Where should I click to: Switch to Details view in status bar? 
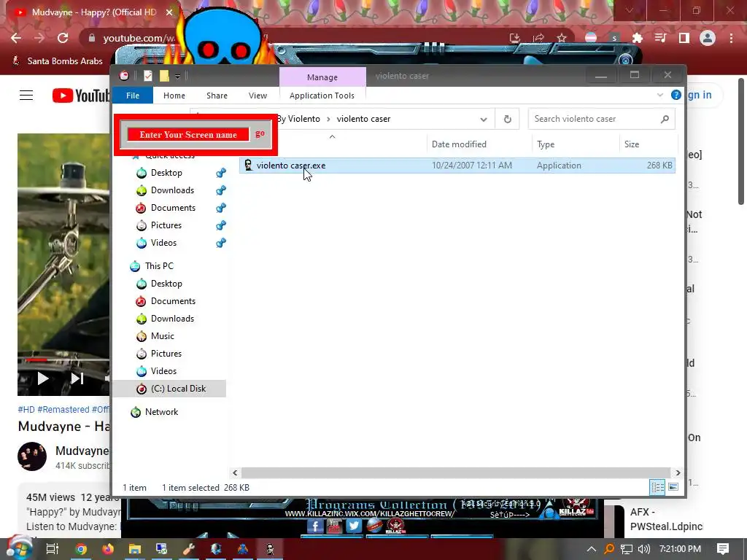coord(657,487)
